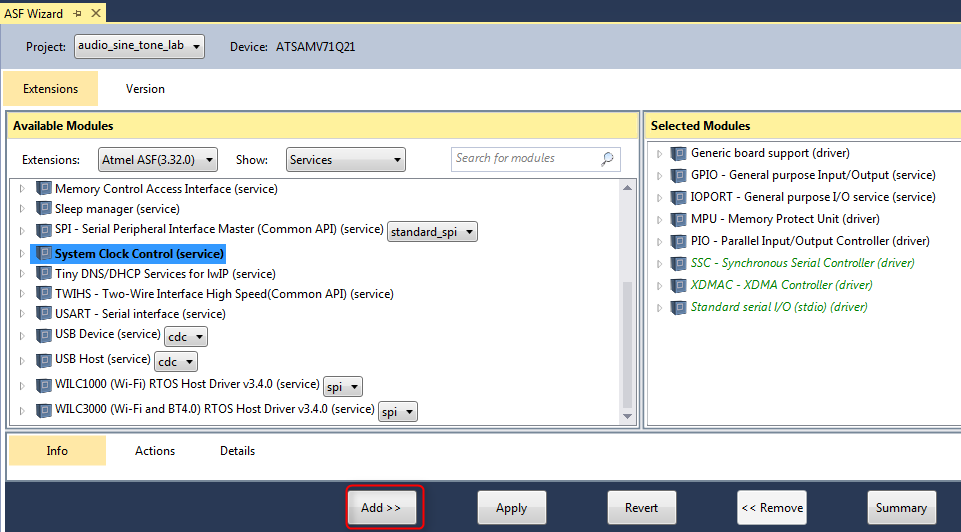This screenshot has height=532, width=961.
Task: Open the Actions tab
Action: (x=155, y=451)
